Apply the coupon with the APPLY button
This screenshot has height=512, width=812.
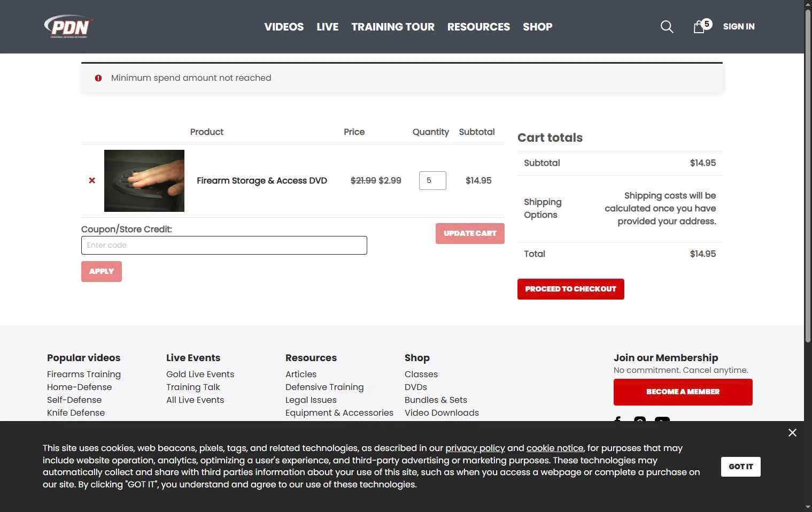(x=102, y=271)
